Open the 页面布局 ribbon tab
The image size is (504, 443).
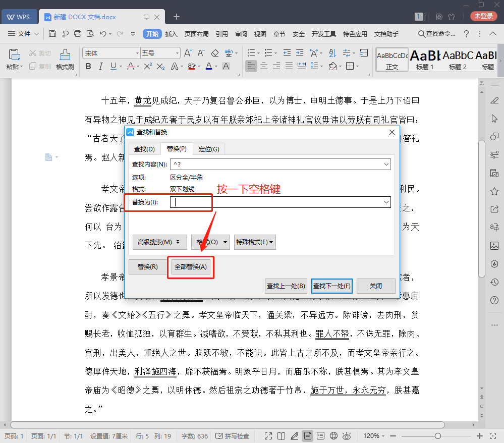[196, 34]
